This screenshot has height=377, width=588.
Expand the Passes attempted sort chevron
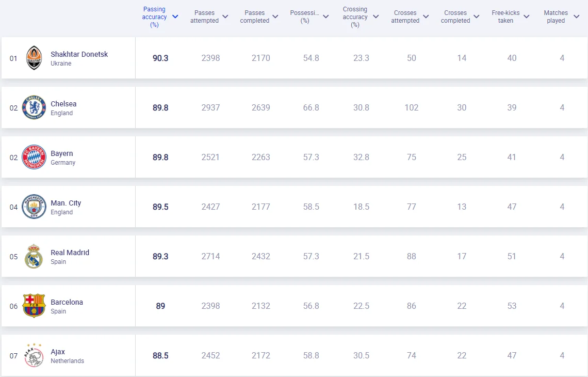pyautogui.click(x=225, y=17)
